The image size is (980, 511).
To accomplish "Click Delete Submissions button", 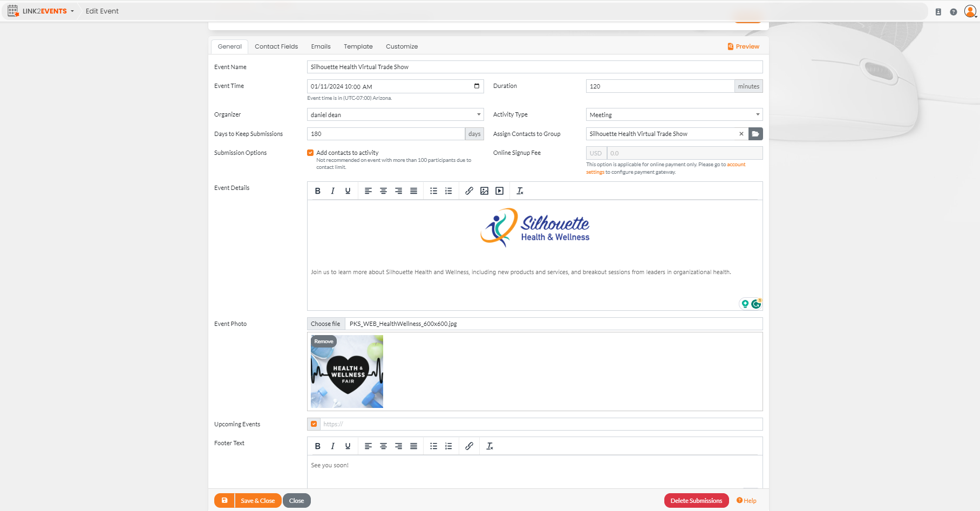I will 697,501.
